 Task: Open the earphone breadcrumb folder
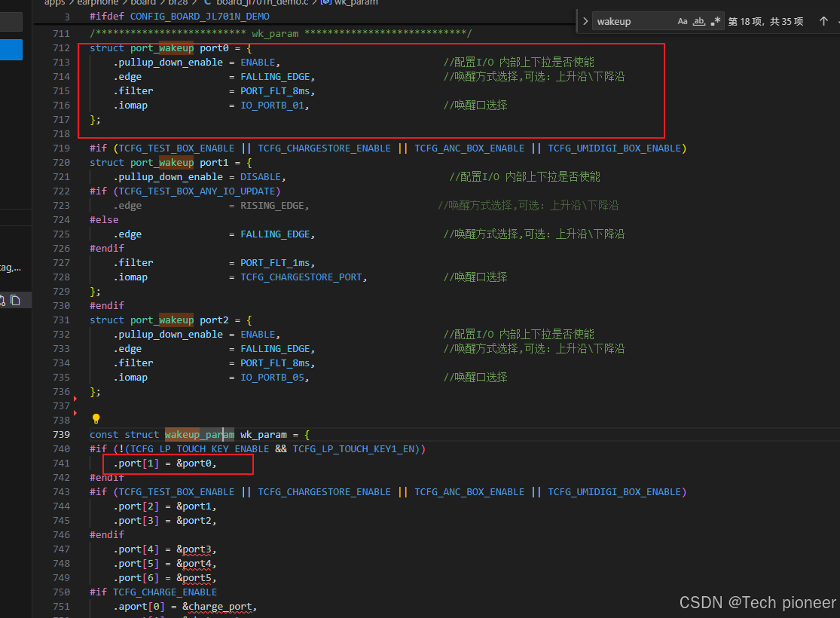pos(97,3)
